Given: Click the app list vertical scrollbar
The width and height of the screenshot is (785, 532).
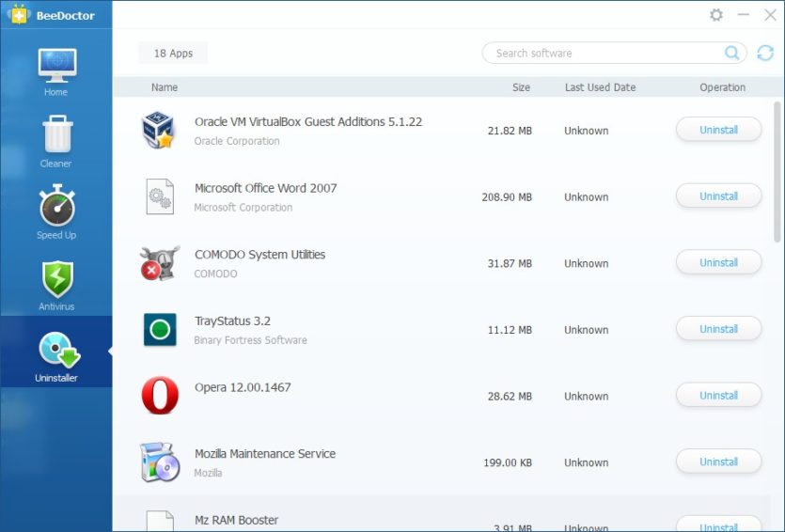Looking at the screenshot, I should point(777,173).
